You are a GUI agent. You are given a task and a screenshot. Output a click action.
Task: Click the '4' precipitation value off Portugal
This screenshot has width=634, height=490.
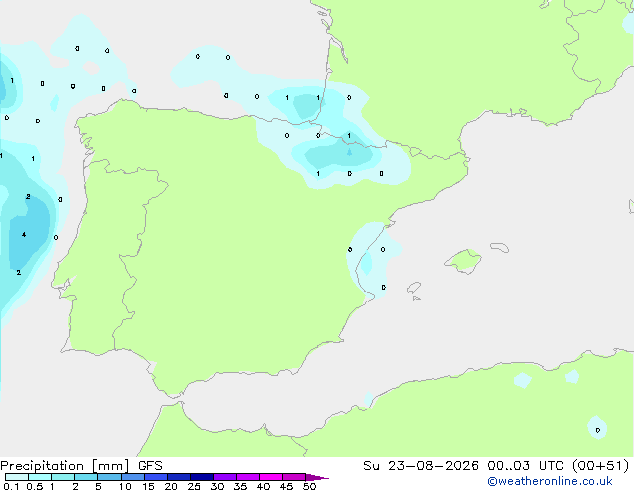click(24, 234)
